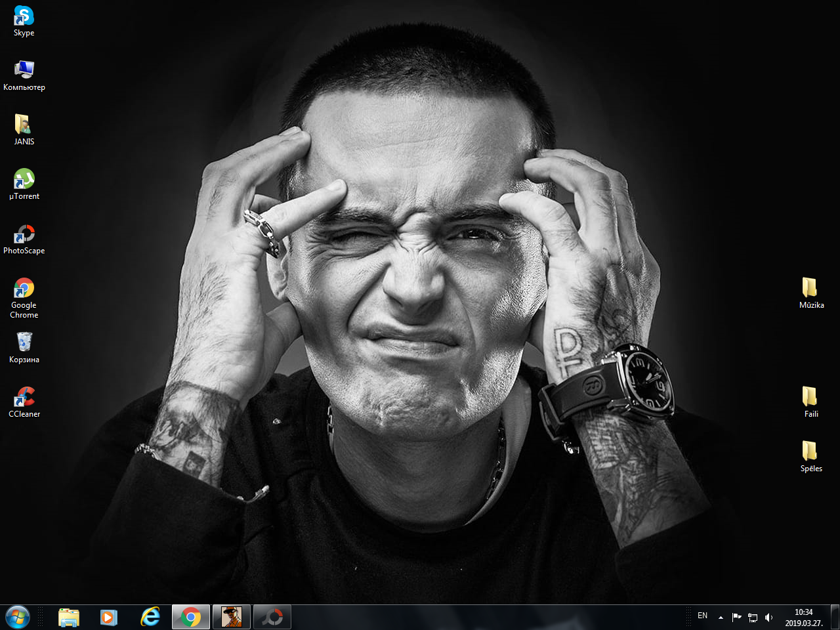This screenshot has height=630, width=840.
Task: Select the PhotoScape desktop shortcut
Action: click(x=24, y=239)
